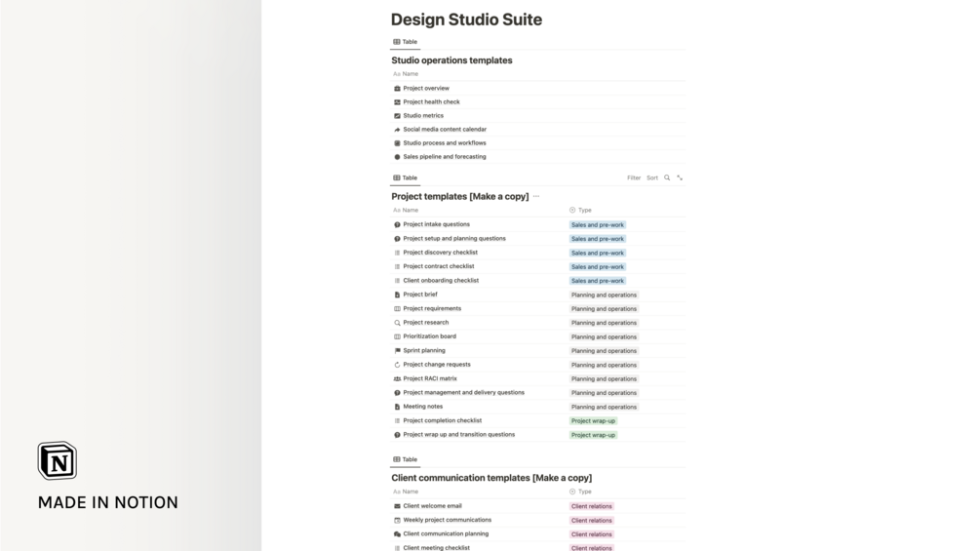Click the Notion logo icon

point(58,460)
